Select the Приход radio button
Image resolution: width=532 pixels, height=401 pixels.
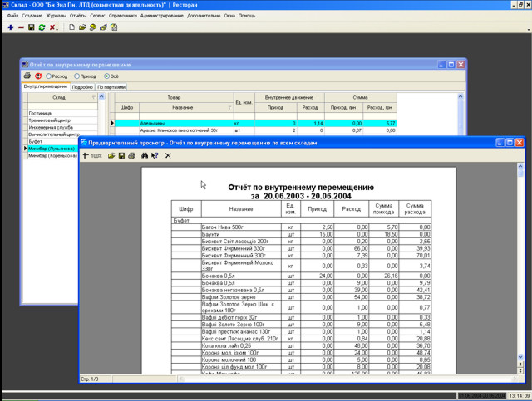78,76
